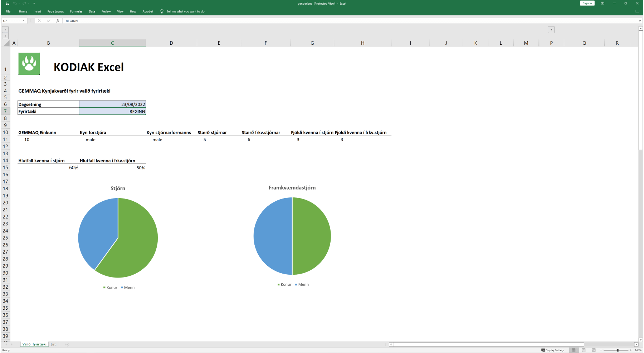Viewport: 644px width, 353px height.
Task: Click the vertical scrollbar up arrow
Action: pos(641,28)
